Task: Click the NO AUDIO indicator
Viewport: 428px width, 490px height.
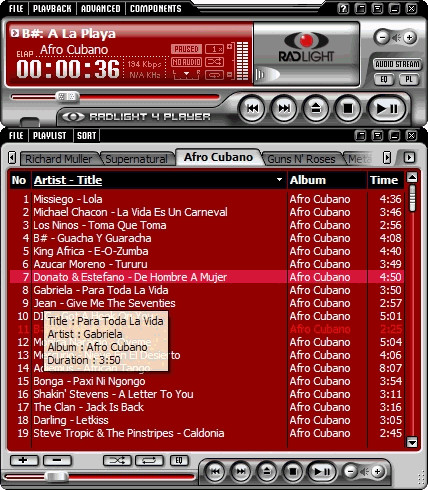Action: point(186,62)
